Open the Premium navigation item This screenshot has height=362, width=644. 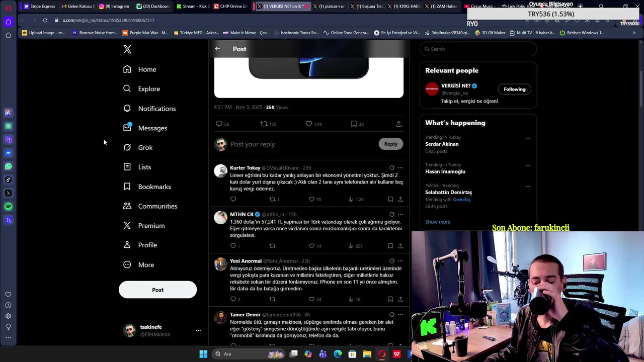[x=144, y=226]
